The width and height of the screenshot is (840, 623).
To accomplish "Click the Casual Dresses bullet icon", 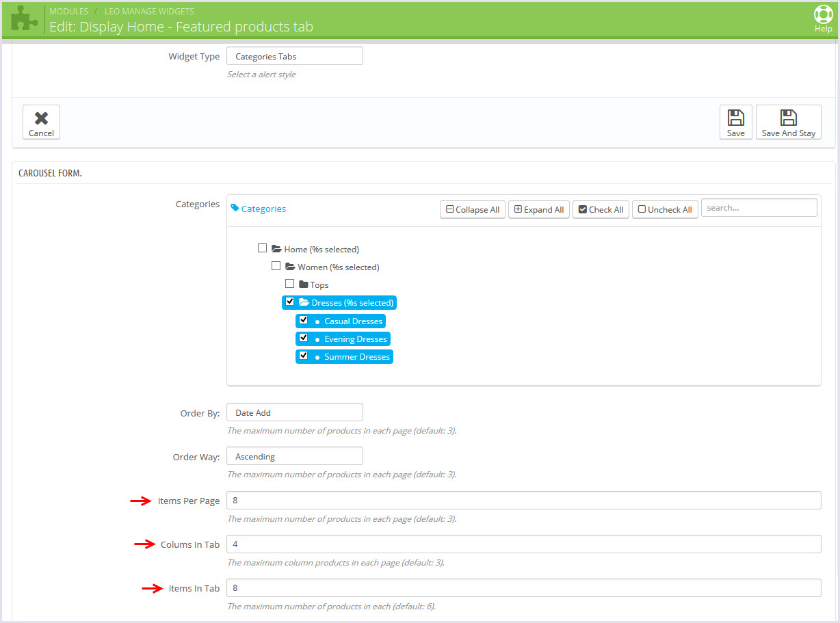I will (317, 321).
